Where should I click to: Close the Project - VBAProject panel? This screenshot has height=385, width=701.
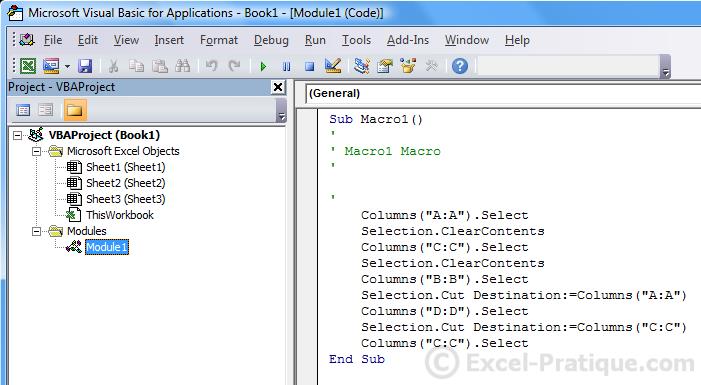[x=278, y=87]
